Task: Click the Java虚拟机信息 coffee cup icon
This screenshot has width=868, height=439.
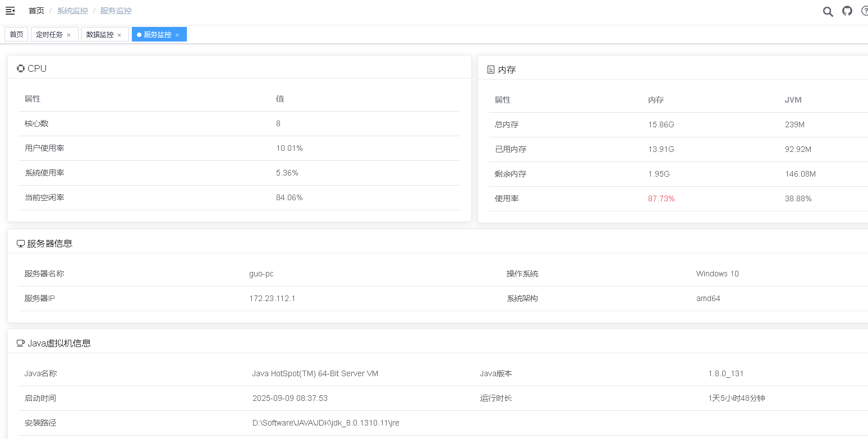Action: (x=21, y=343)
